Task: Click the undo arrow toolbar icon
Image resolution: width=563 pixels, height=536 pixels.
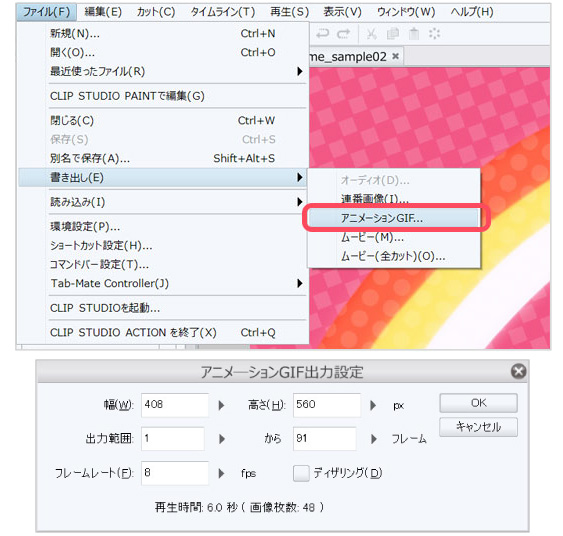Action: [323, 34]
